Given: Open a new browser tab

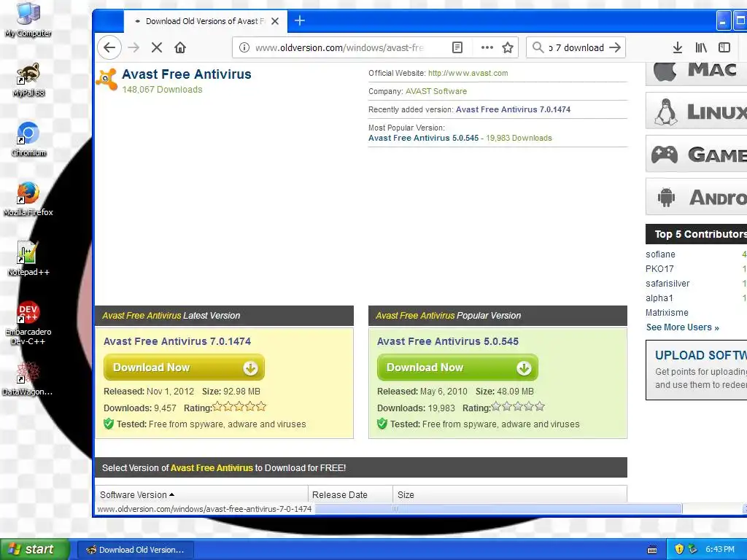Looking at the screenshot, I should pos(300,20).
